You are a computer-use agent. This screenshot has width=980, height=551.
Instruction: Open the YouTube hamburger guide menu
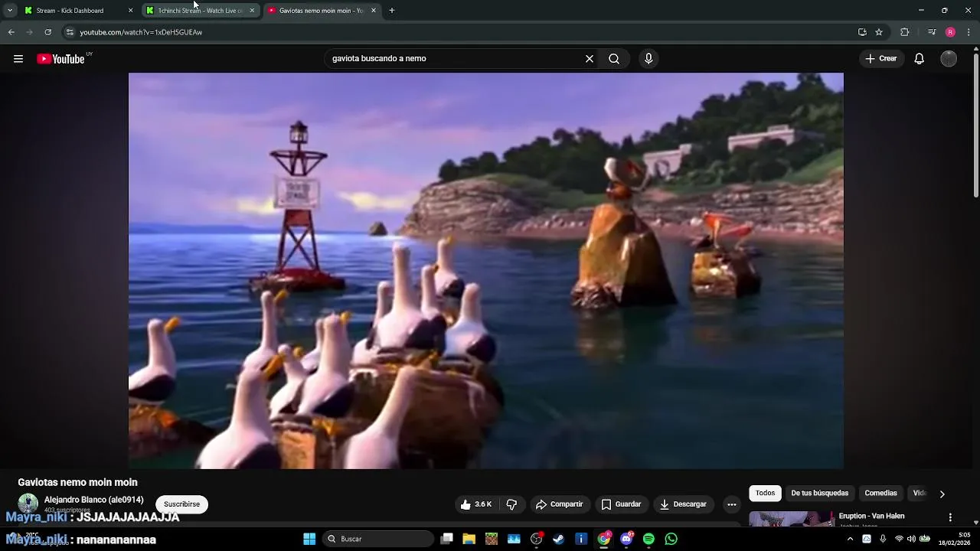[18, 59]
